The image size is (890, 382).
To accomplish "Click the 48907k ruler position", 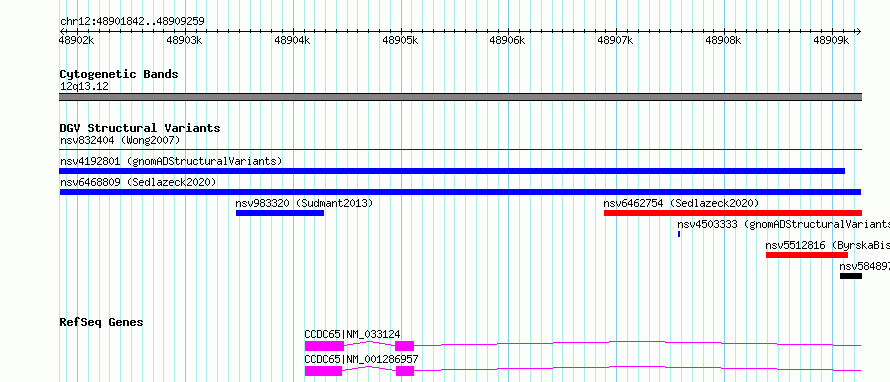I will pyautogui.click(x=616, y=40).
